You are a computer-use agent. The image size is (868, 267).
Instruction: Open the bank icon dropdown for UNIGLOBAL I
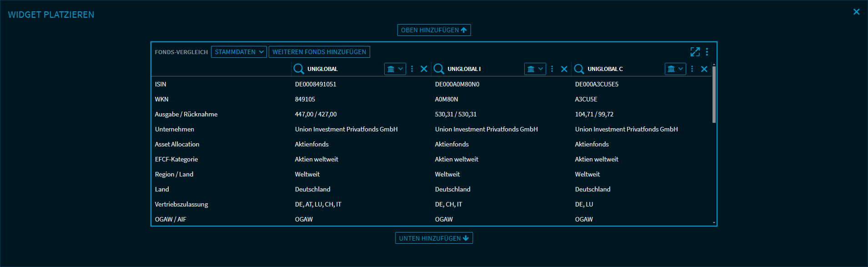tap(535, 69)
